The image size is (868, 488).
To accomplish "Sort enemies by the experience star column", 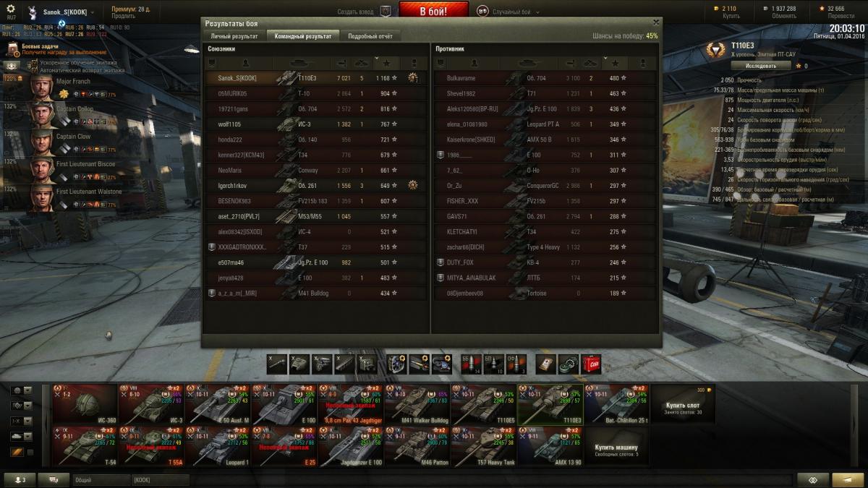I will click(616, 63).
